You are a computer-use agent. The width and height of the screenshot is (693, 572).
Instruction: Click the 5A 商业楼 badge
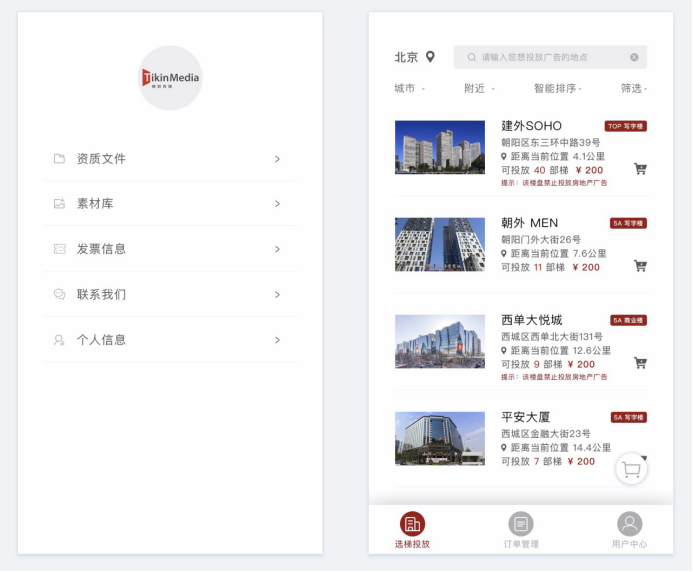tap(628, 320)
